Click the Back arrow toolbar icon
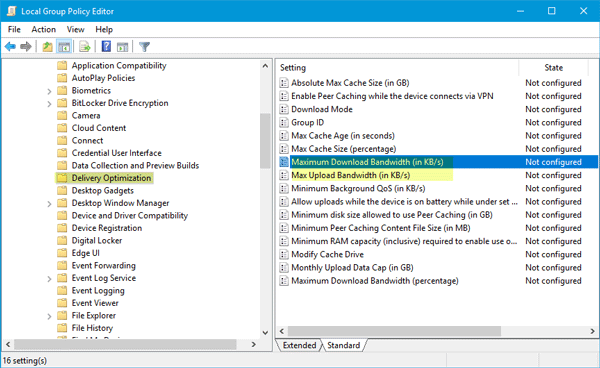600x368 pixels. tap(10, 47)
